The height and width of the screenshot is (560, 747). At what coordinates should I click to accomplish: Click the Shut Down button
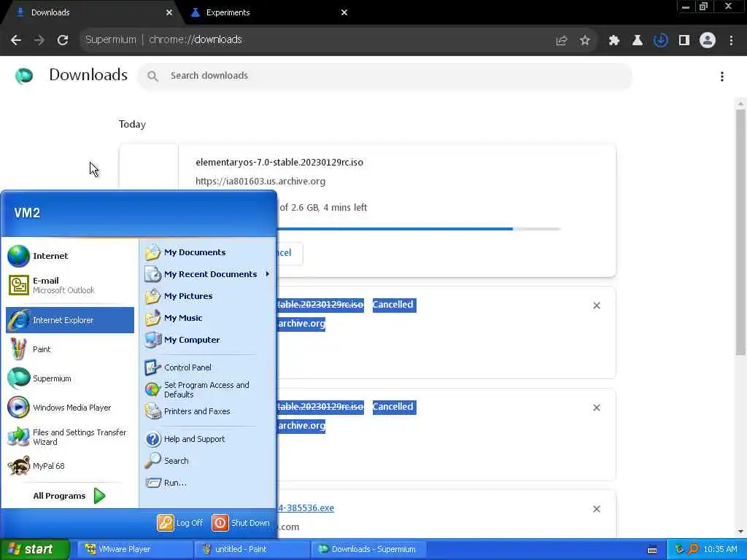(241, 523)
